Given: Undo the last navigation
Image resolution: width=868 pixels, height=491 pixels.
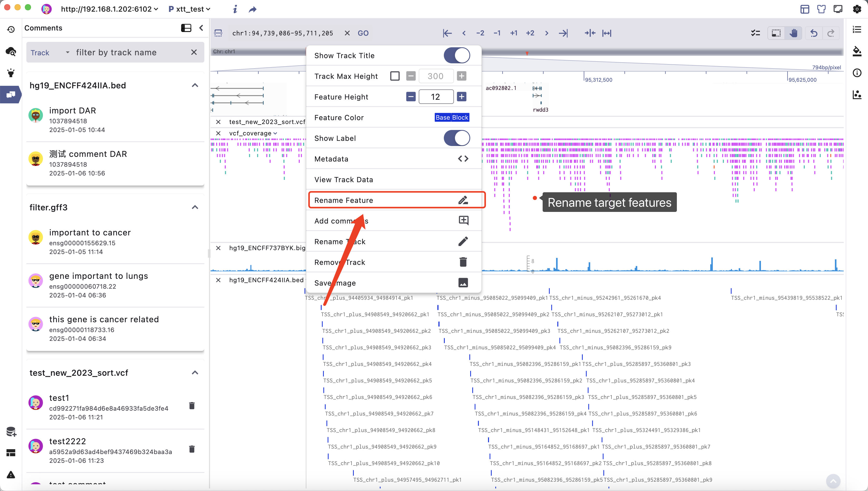Looking at the screenshot, I should click(x=814, y=33).
